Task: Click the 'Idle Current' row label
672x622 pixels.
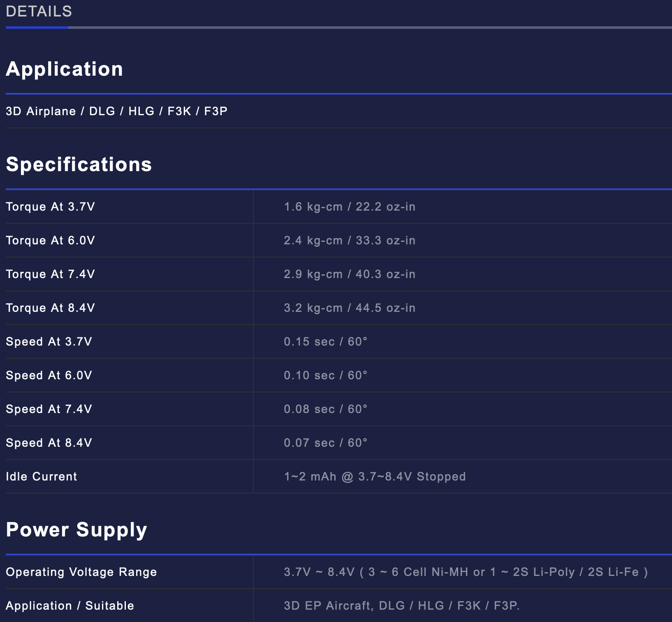Action: 42,476
